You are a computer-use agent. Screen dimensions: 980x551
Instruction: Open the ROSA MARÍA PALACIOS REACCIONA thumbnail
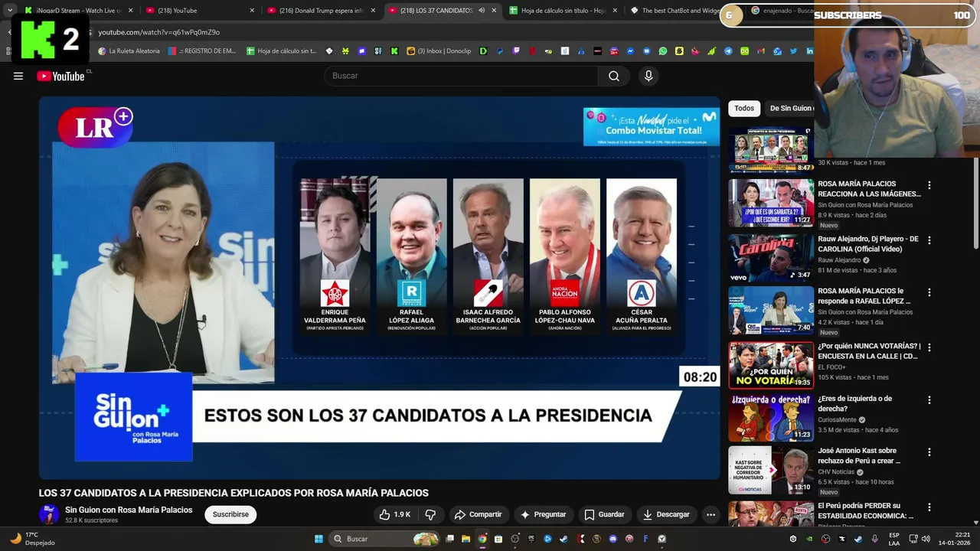pos(771,203)
